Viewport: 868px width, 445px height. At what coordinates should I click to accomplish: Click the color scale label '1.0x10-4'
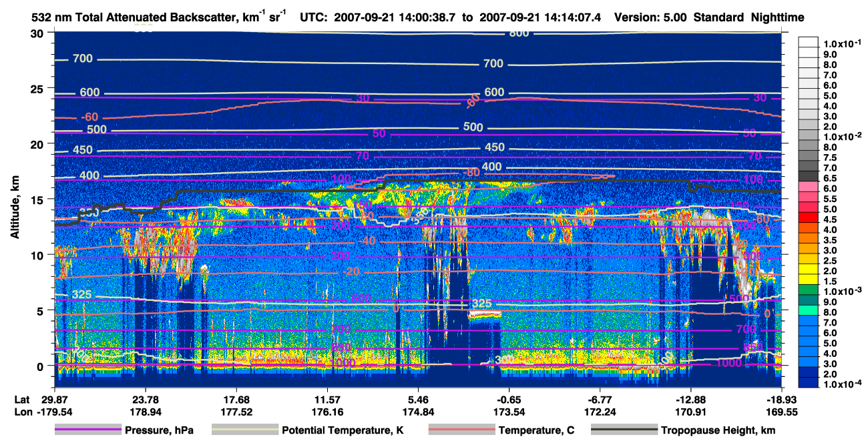(843, 384)
